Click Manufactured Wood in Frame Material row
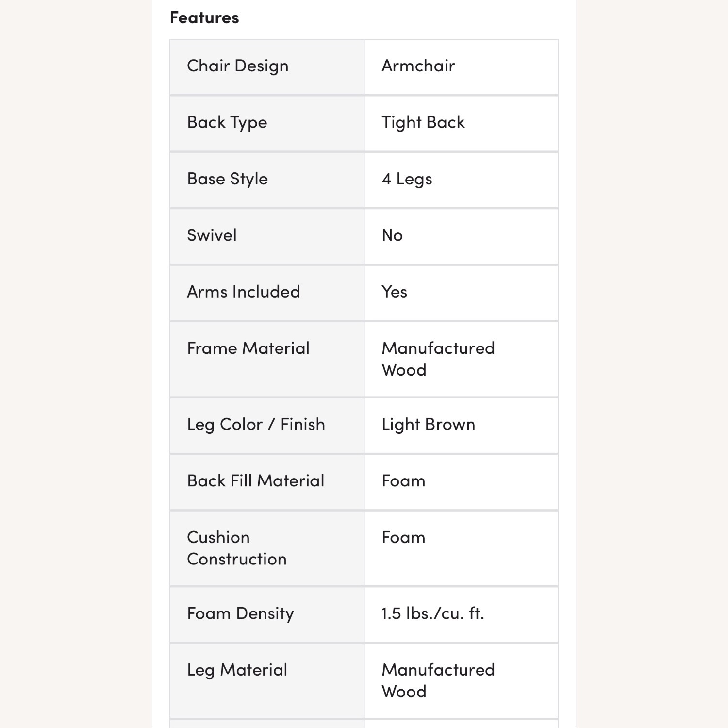The height and width of the screenshot is (728, 728). [x=438, y=359]
